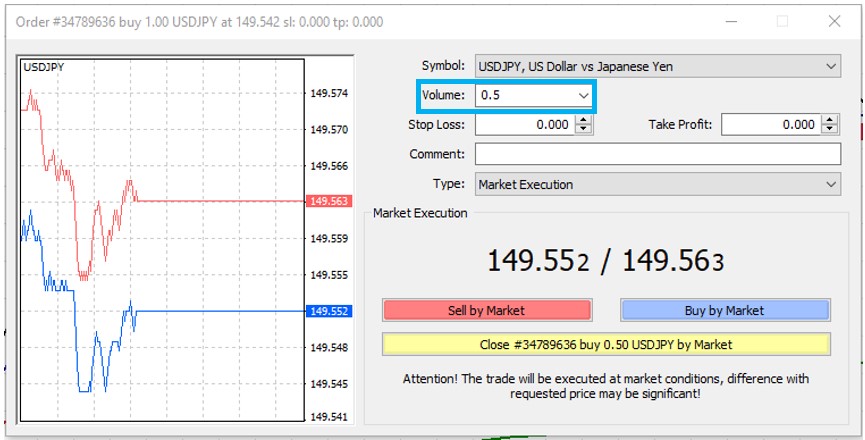Decrease Stop Loss with the down arrow
The width and height of the screenshot is (865, 440).
[x=584, y=130]
